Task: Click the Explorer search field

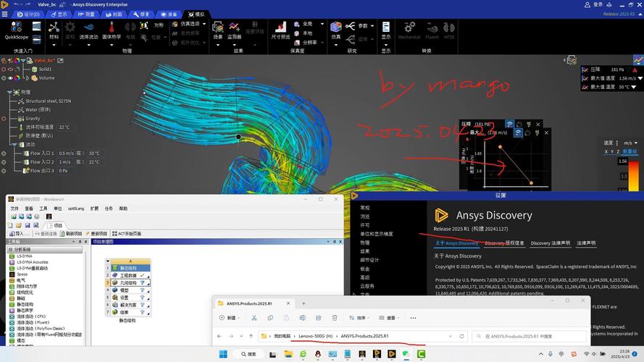Action: click(529, 336)
